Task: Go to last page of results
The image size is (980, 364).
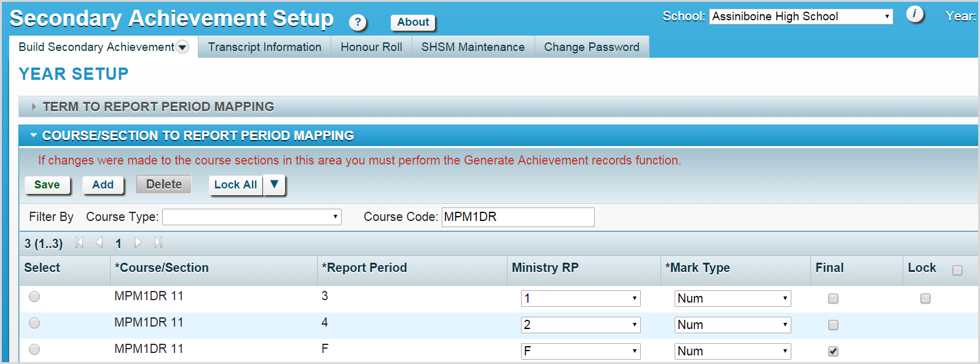Action: click(159, 243)
